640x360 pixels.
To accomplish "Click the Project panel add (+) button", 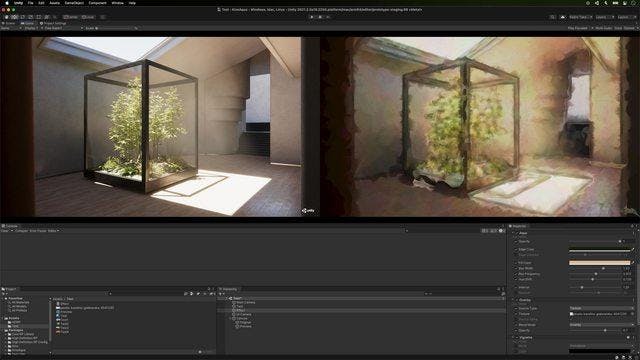I will (3, 294).
